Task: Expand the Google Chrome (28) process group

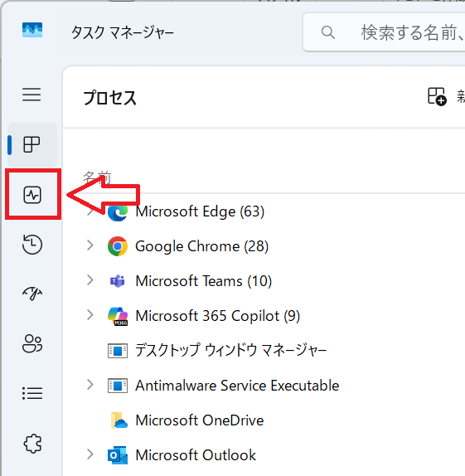Action: click(x=90, y=245)
